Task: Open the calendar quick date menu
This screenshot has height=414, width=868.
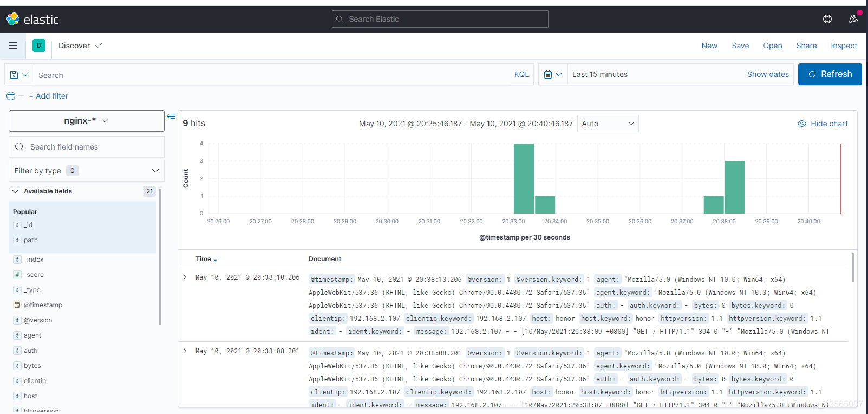Action: click(x=553, y=74)
